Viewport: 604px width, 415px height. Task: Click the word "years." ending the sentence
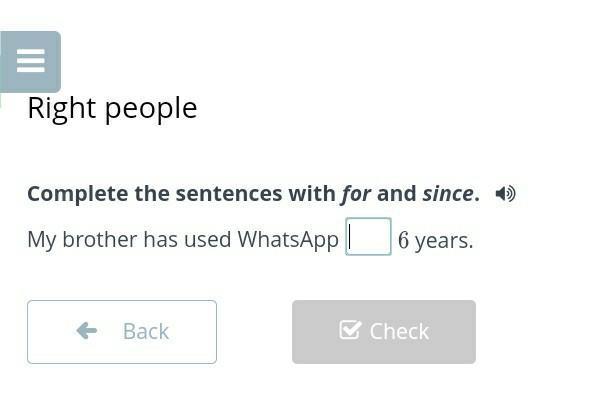pyautogui.click(x=444, y=240)
